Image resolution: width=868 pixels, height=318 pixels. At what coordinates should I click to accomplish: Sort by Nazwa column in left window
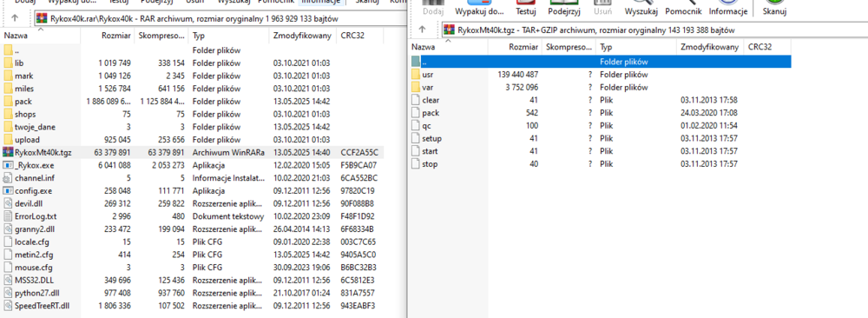tap(41, 36)
